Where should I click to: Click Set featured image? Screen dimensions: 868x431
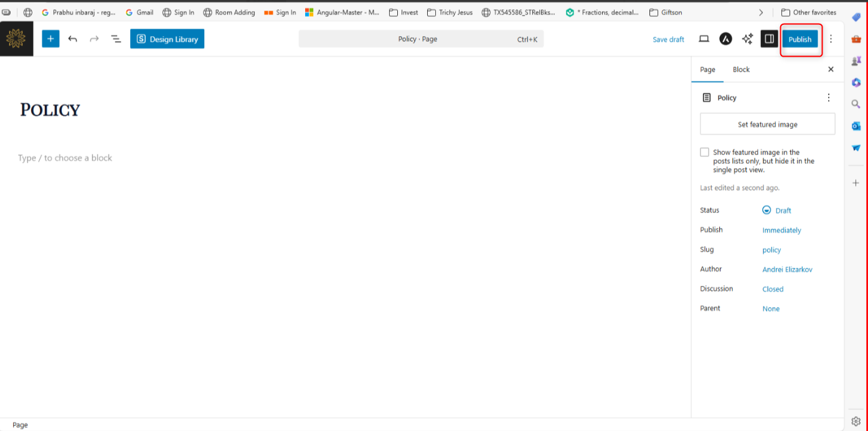point(768,124)
